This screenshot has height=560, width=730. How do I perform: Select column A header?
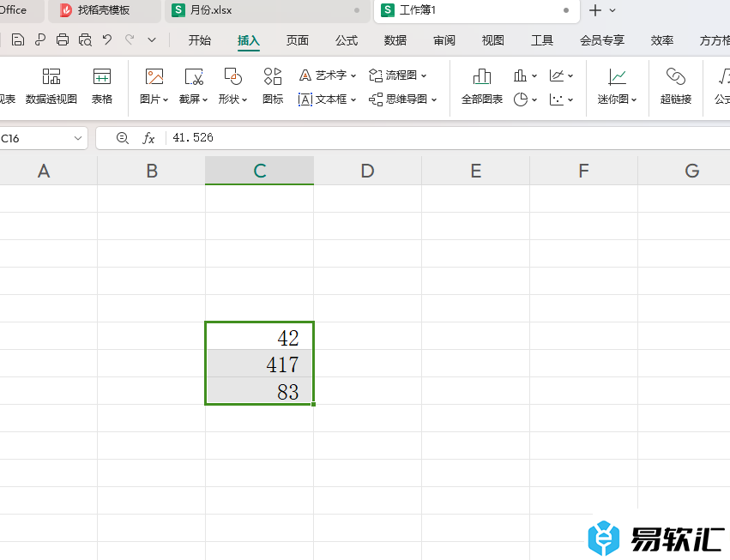pos(44,171)
